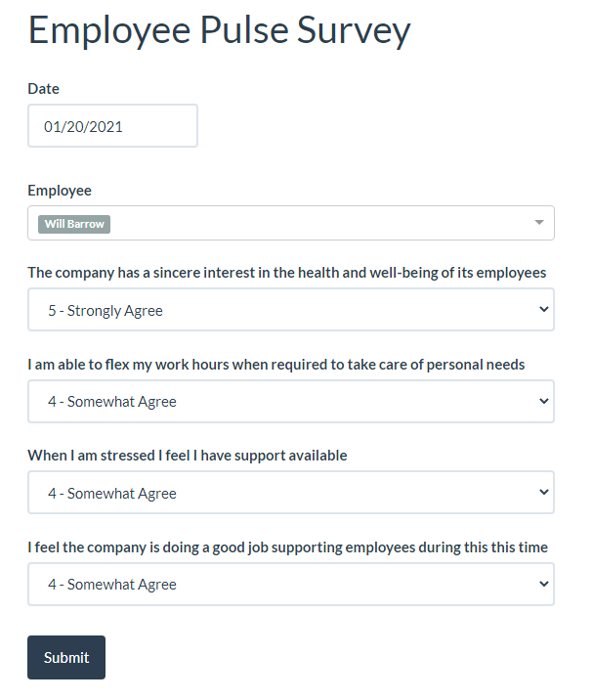The image size is (592, 700).
Task: Click the chevron on the Strongly Agree dropdown
Action: (x=544, y=310)
